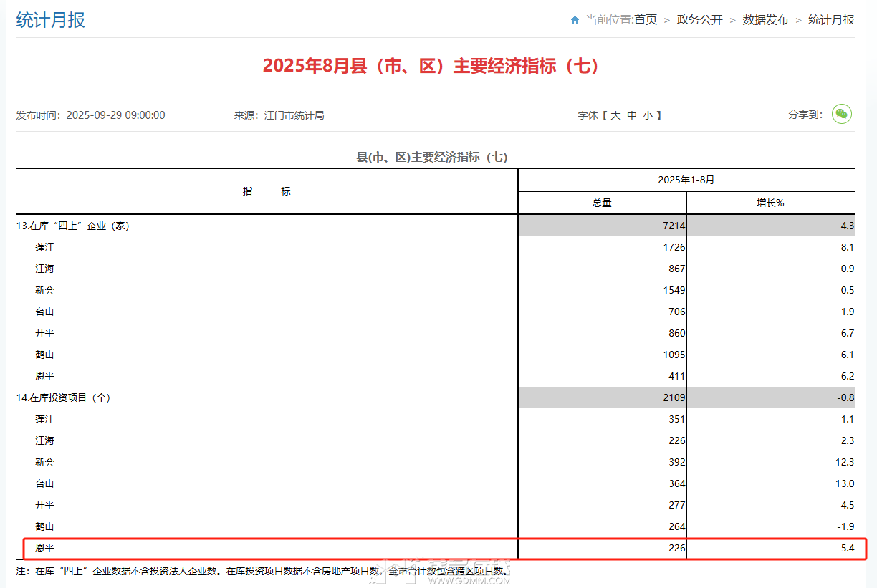Set font size to 小
The width and height of the screenshot is (877, 588).
pos(648,115)
